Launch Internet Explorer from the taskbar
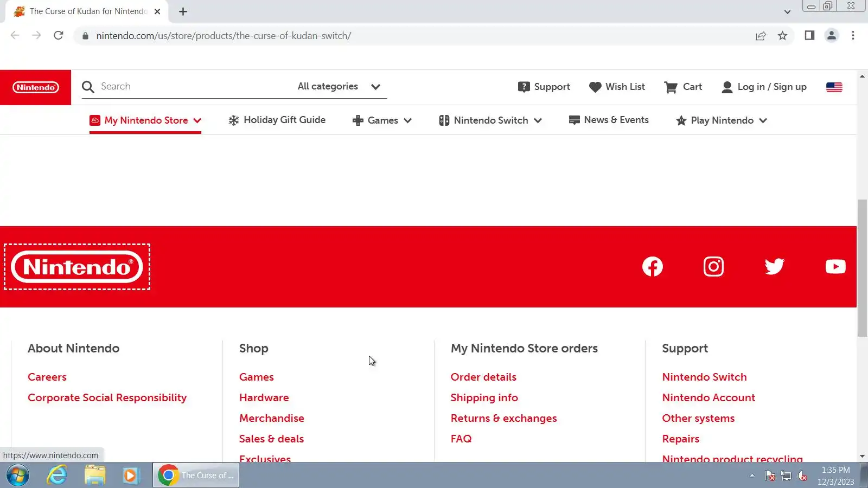 tap(56, 476)
